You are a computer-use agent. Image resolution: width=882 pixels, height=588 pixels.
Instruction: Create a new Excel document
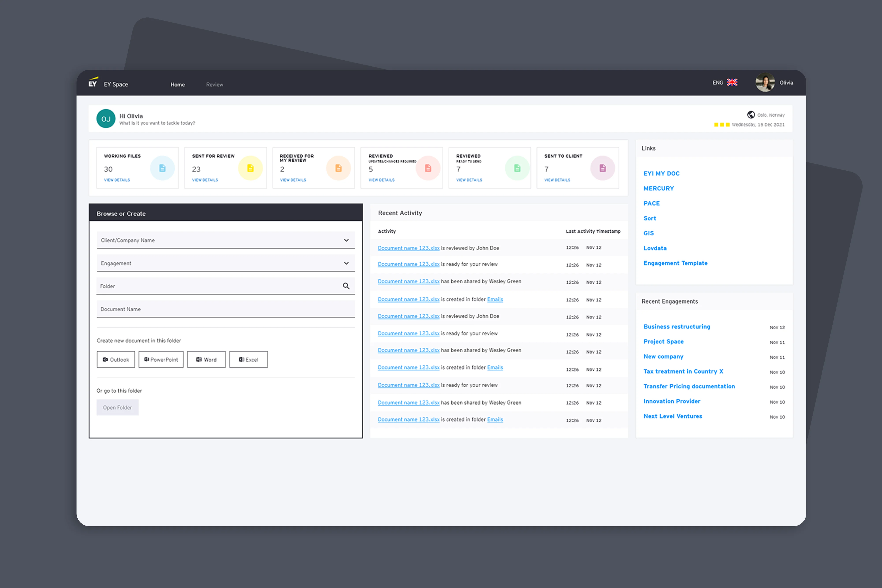tap(248, 360)
